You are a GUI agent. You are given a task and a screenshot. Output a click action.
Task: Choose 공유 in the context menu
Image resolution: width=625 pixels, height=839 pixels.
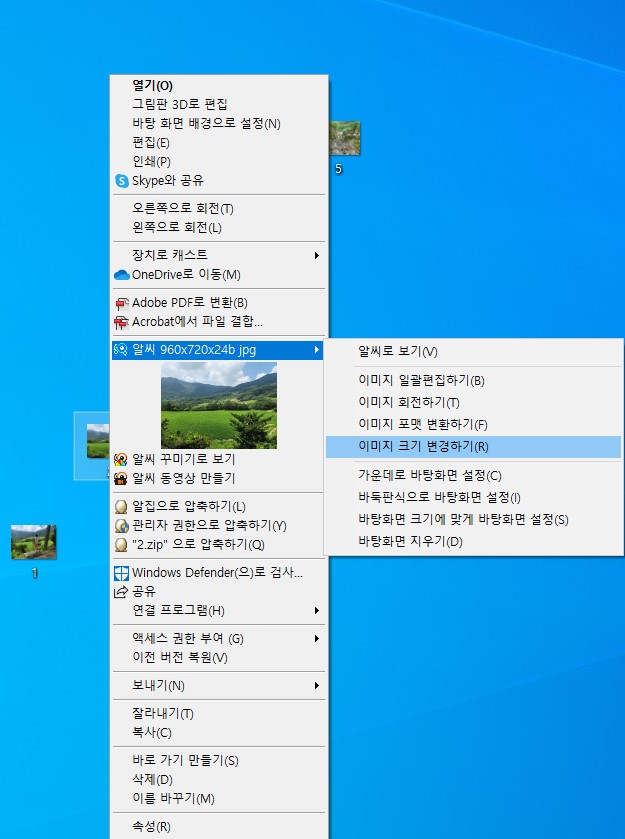click(x=219, y=592)
